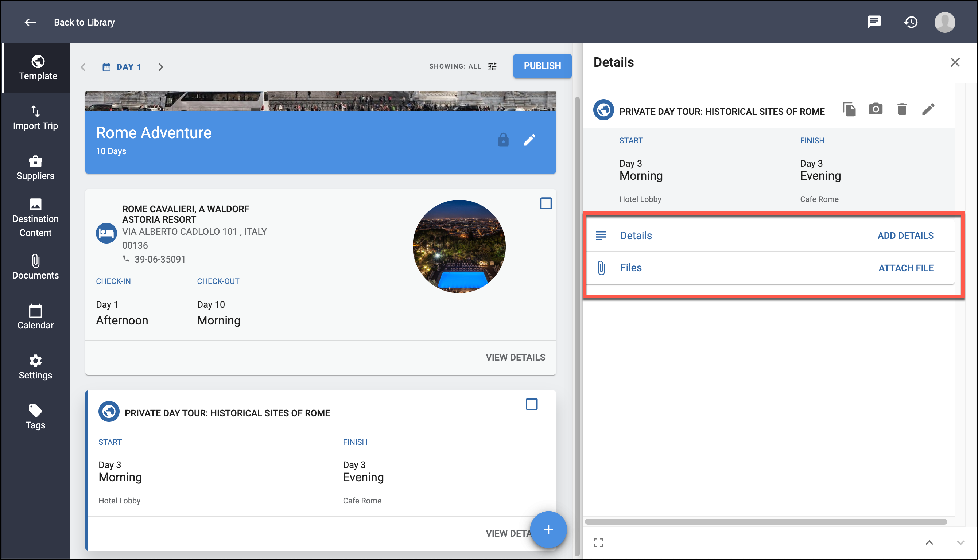Open Suppliers in the sidebar
Screen dimensions: 978x560
tap(35, 168)
